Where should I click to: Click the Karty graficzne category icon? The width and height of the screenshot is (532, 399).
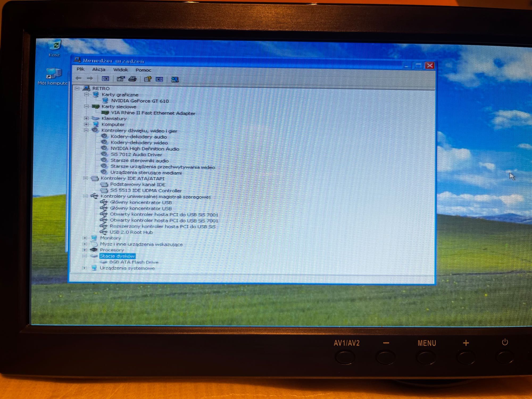click(x=96, y=94)
